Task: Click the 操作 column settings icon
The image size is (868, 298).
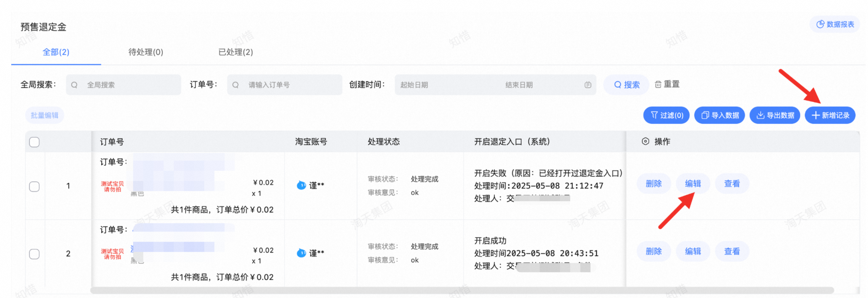Action: [645, 141]
